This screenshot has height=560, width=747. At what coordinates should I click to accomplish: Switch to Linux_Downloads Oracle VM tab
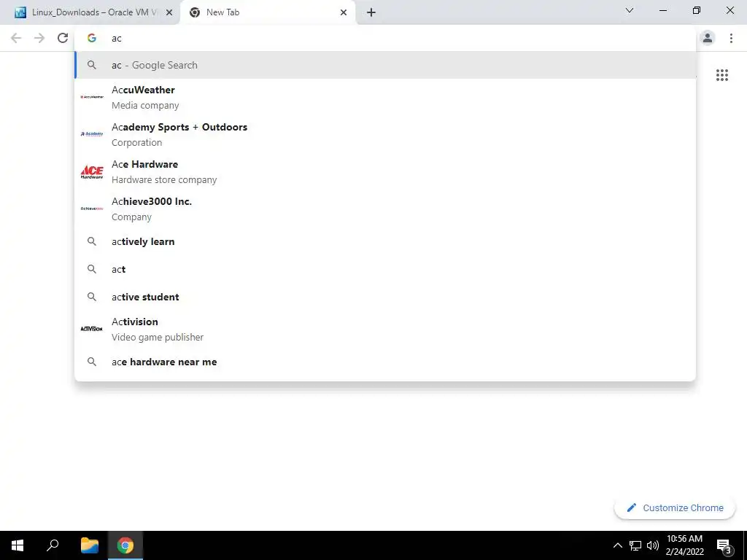click(93, 12)
